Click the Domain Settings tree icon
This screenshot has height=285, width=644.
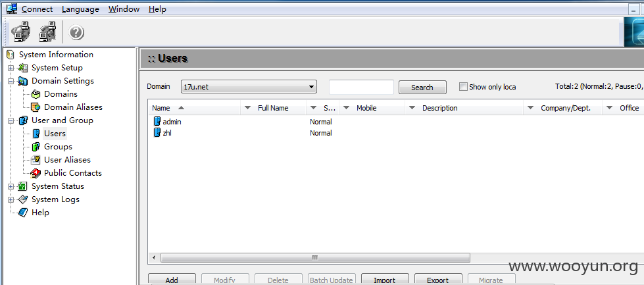tap(23, 81)
